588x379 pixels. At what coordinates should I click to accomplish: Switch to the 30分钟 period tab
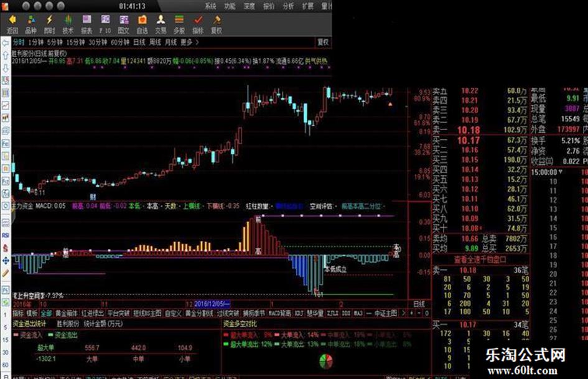(98, 42)
